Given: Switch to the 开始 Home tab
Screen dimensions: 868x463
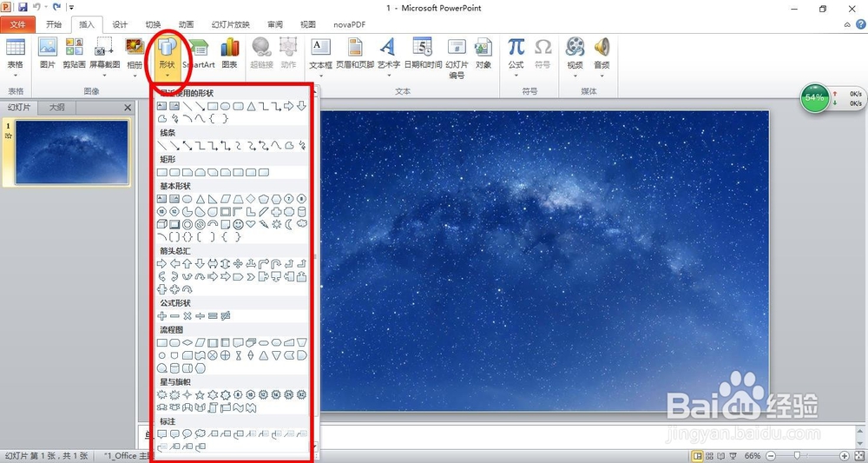Looking at the screenshot, I should (x=54, y=24).
